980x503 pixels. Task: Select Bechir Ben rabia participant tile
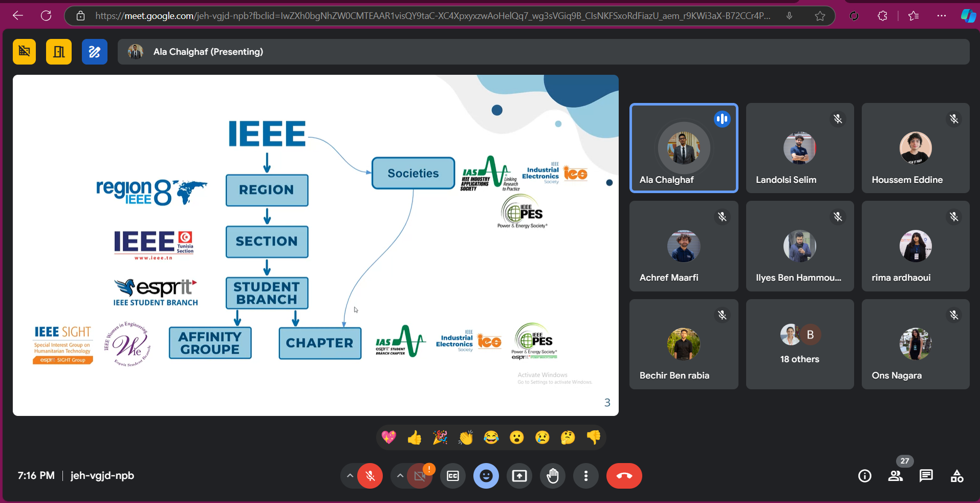[x=684, y=344]
